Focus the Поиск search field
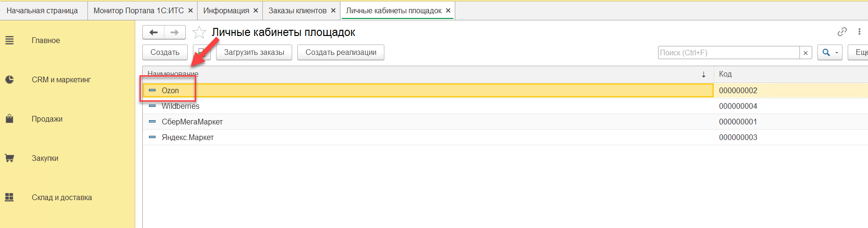Screen dimensions: 868x228 (728, 53)
